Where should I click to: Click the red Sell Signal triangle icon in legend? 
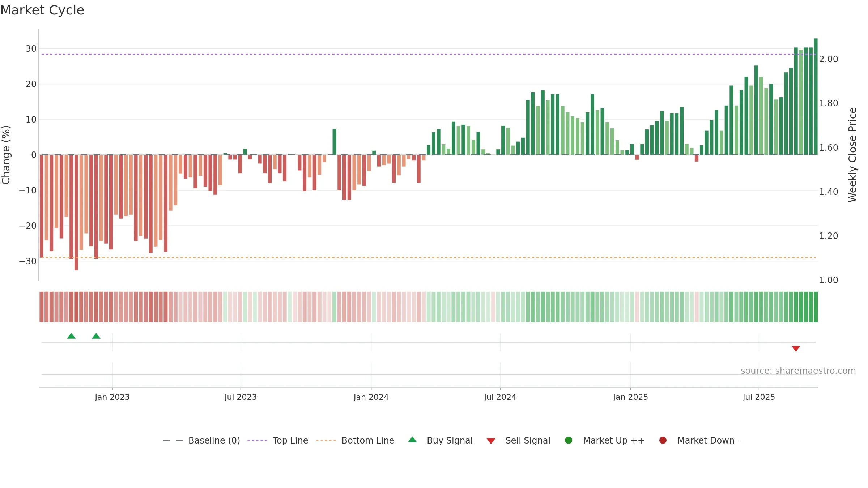click(x=491, y=441)
